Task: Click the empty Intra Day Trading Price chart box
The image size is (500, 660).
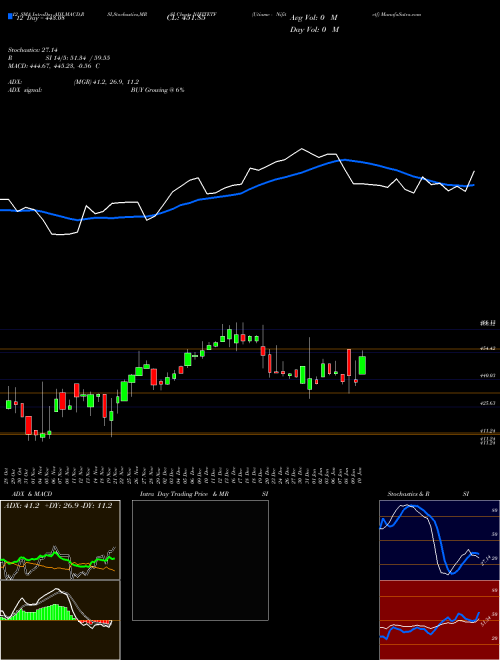Action: click(200, 560)
